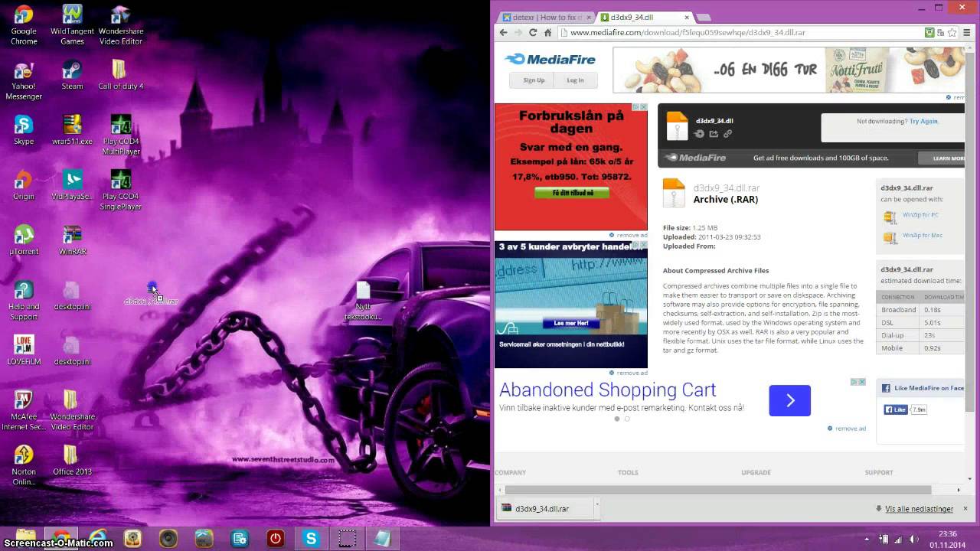Click Les mer Her! ad button

(x=571, y=324)
